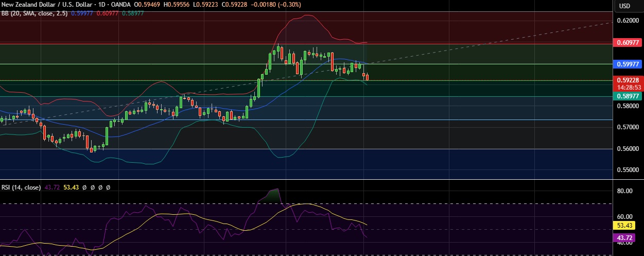Open the USD currency dropdown
Image resolution: width=644 pixels, height=256 pixels.
tap(624, 6)
